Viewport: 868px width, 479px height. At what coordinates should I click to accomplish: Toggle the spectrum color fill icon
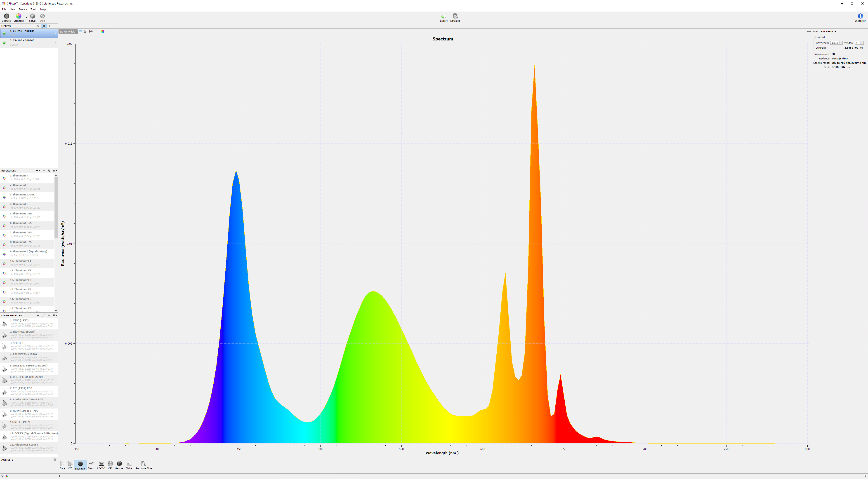click(103, 32)
